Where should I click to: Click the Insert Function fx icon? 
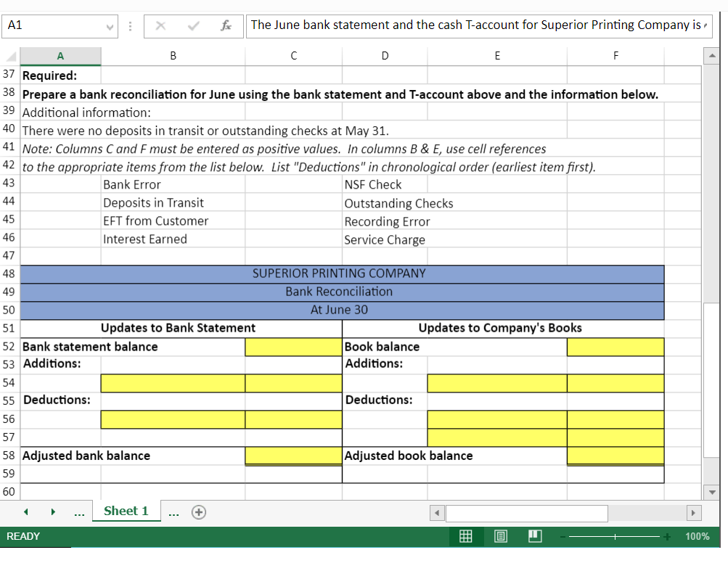(226, 25)
